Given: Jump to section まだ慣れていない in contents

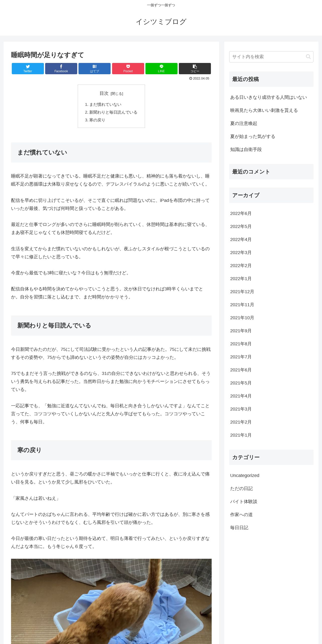Looking at the screenshot, I should tap(105, 104).
